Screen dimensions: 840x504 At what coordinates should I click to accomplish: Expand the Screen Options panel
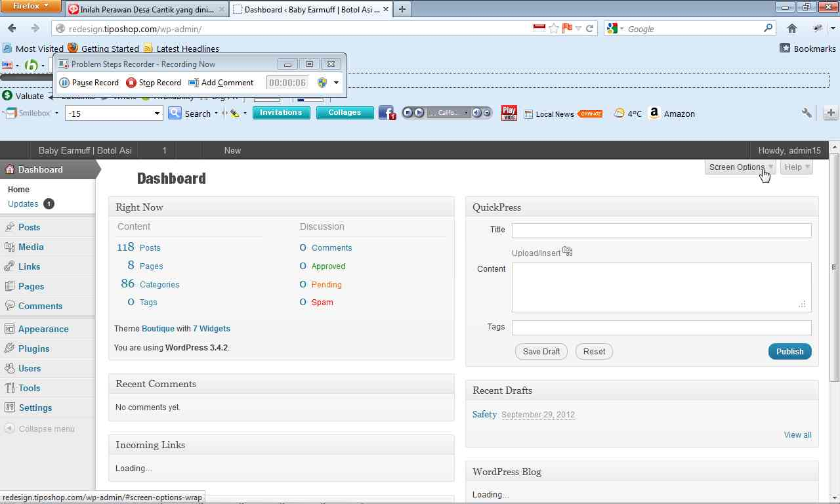tap(740, 167)
